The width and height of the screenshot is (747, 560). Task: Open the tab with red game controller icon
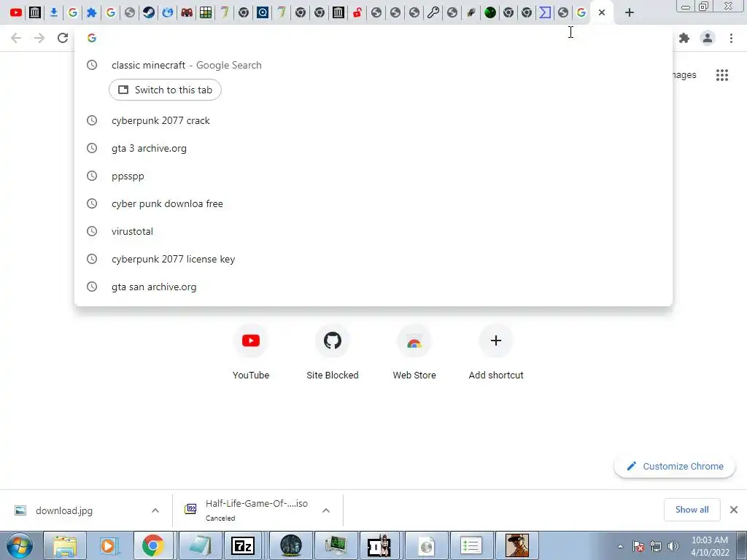(x=187, y=12)
